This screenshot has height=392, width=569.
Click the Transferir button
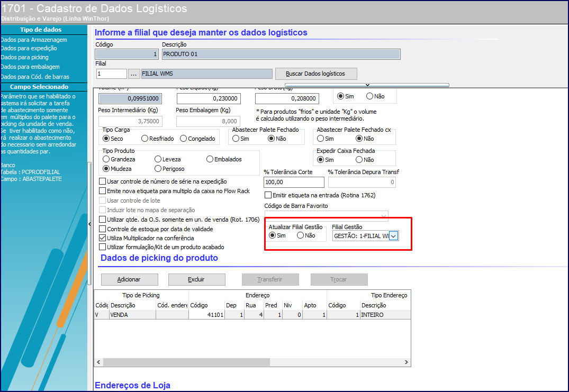(270, 280)
